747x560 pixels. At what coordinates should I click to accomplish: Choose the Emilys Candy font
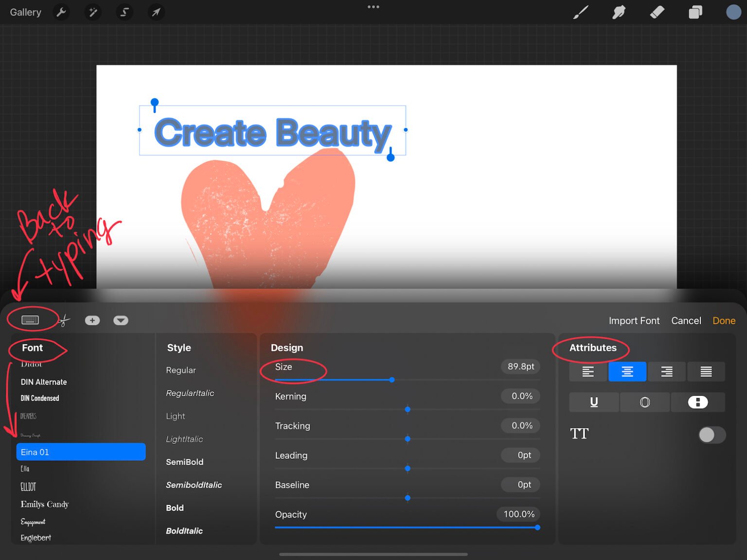coord(45,504)
